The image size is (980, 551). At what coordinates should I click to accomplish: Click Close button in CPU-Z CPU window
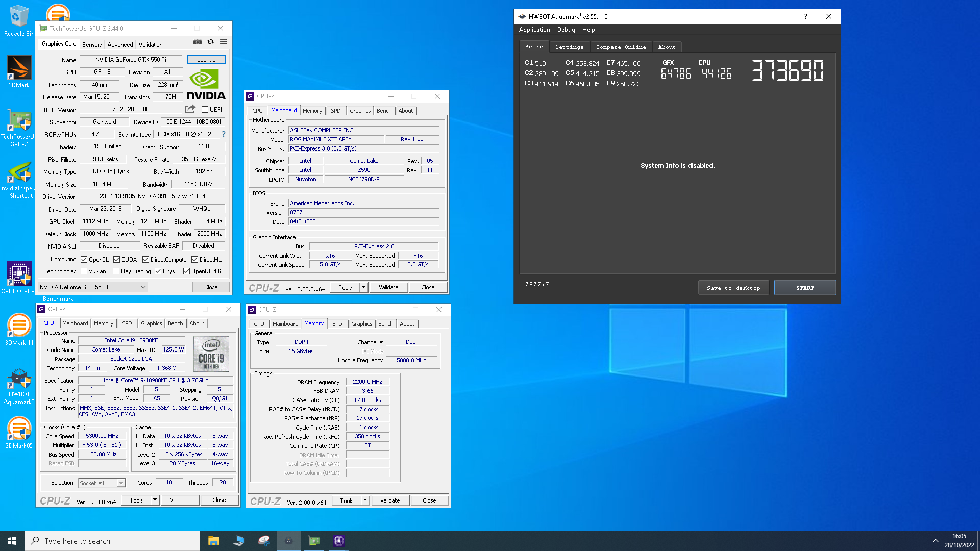[x=219, y=500]
